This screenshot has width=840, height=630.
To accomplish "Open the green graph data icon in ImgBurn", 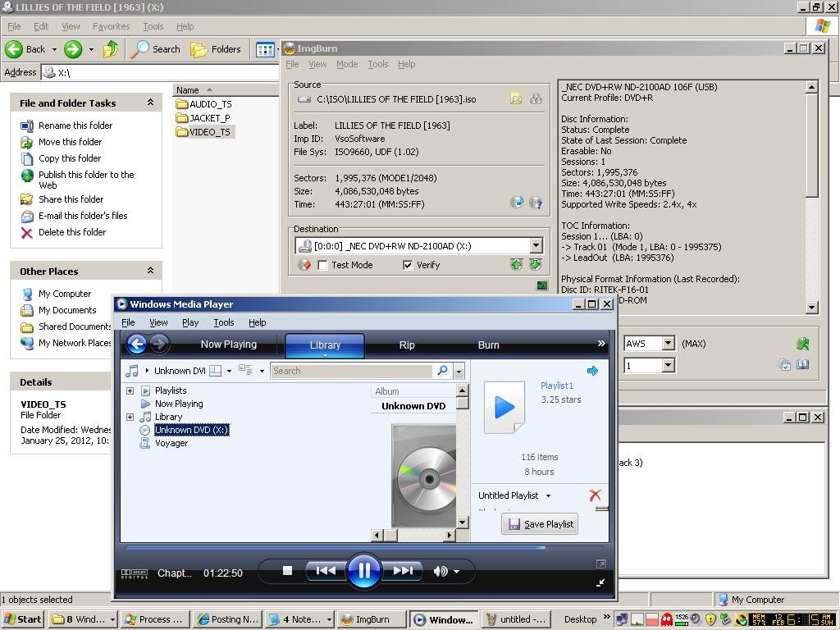I will [542, 285].
